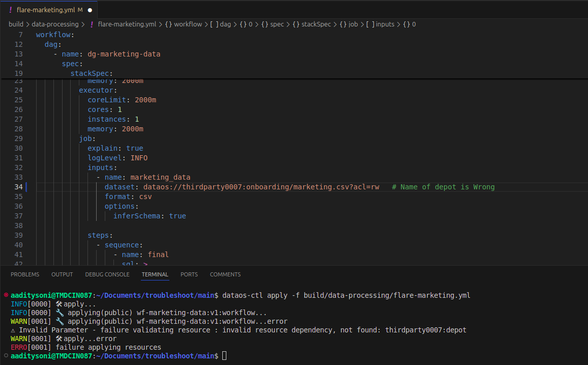Switch to the OUTPUT panel tab
This screenshot has height=365, width=588.
pos(62,274)
